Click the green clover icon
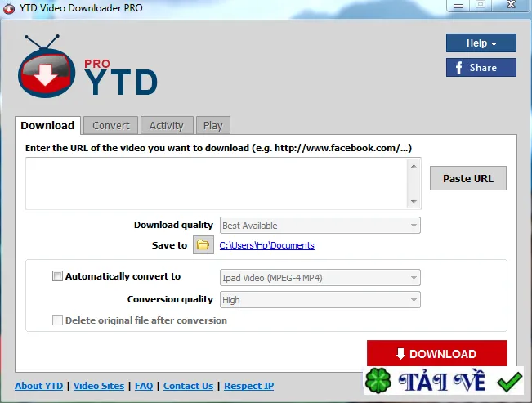Image resolution: width=532 pixels, height=403 pixels. click(x=378, y=381)
